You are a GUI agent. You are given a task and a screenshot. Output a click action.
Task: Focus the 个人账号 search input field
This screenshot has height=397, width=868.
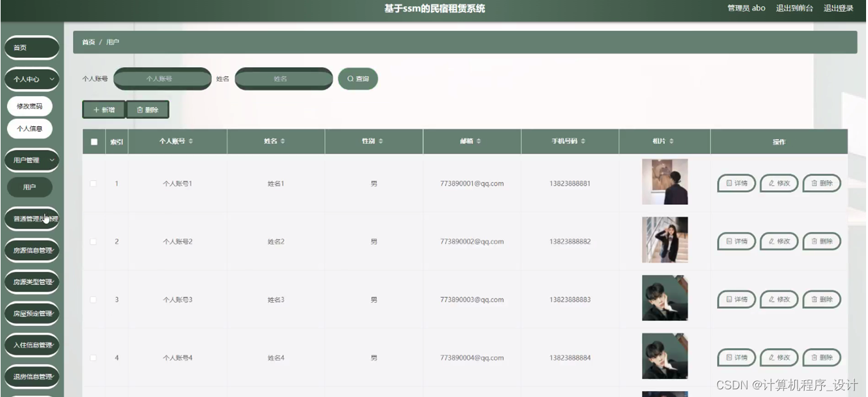[x=163, y=79]
